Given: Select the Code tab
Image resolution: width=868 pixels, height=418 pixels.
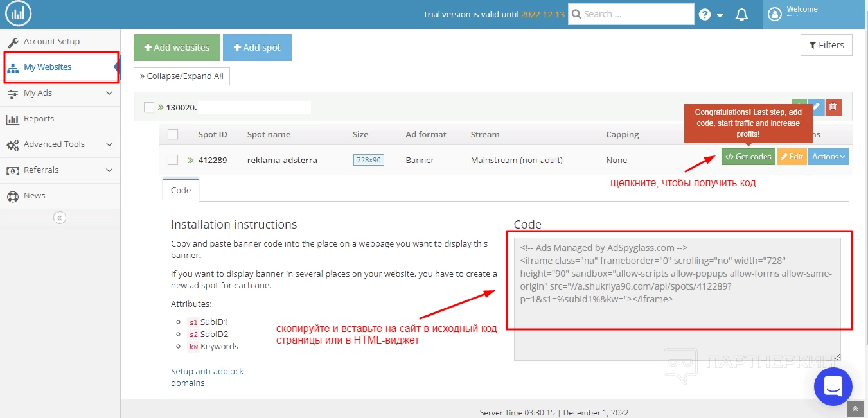Looking at the screenshot, I should 181,190.
